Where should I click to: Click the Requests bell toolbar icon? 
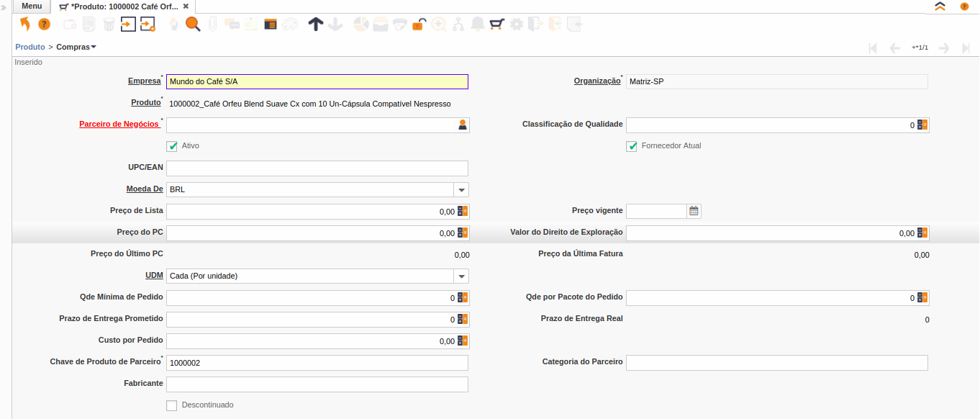[478, 24]
